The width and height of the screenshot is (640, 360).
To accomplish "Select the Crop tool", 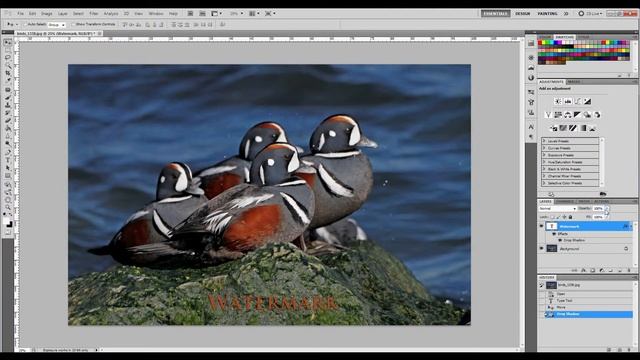I will point(8,72).
